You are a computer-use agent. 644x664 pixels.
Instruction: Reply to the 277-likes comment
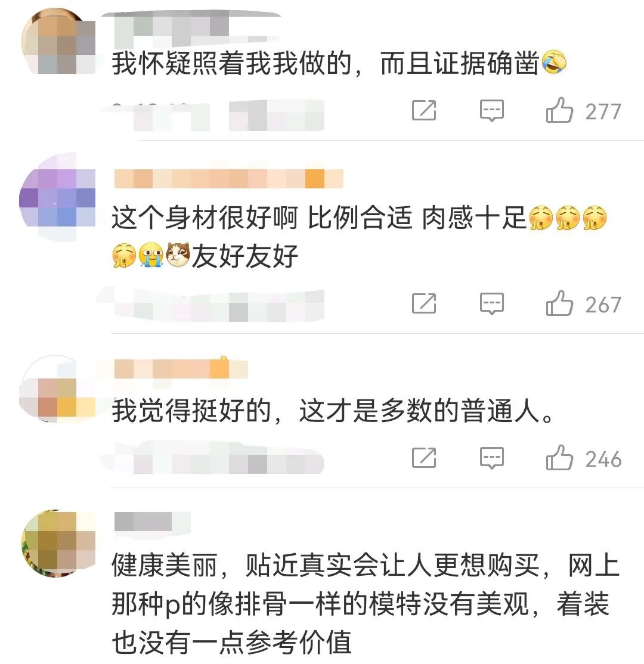point(491,111)
